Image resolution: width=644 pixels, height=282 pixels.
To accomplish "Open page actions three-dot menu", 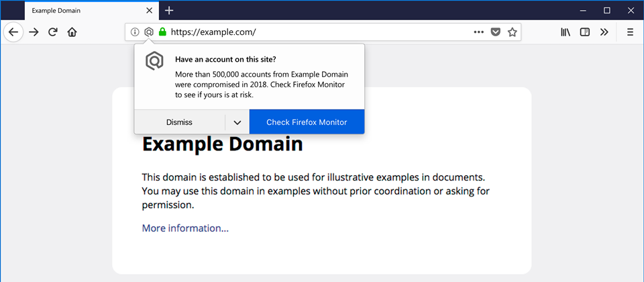I will pyautogui.click(x=478, y=32).
